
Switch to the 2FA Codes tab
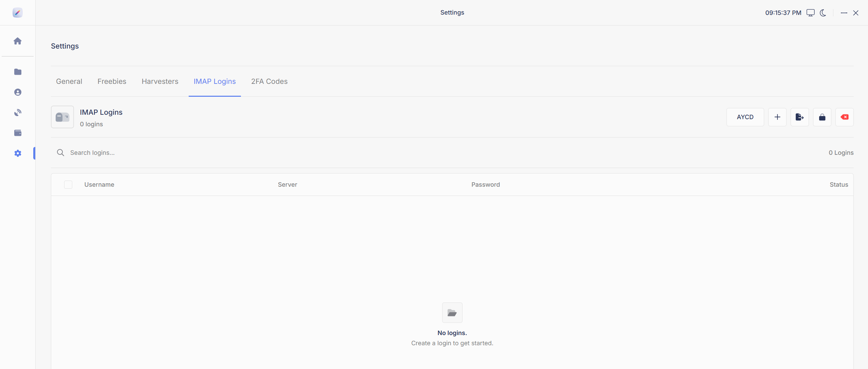269,81
